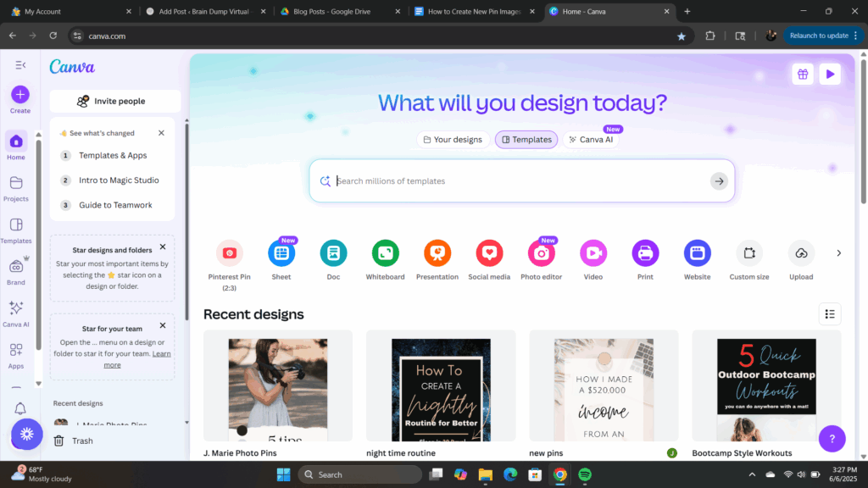This screenshot has height=488, width=868.
Task: Show hidden system tray icons
Action: pyautogui.click(x=752, y=474)
